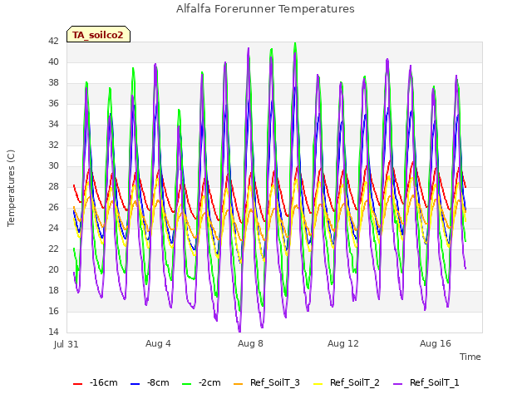Click the Aug 8 x-axis label
The width and height of the screenshot is (532, 399).
click(250, 343)
